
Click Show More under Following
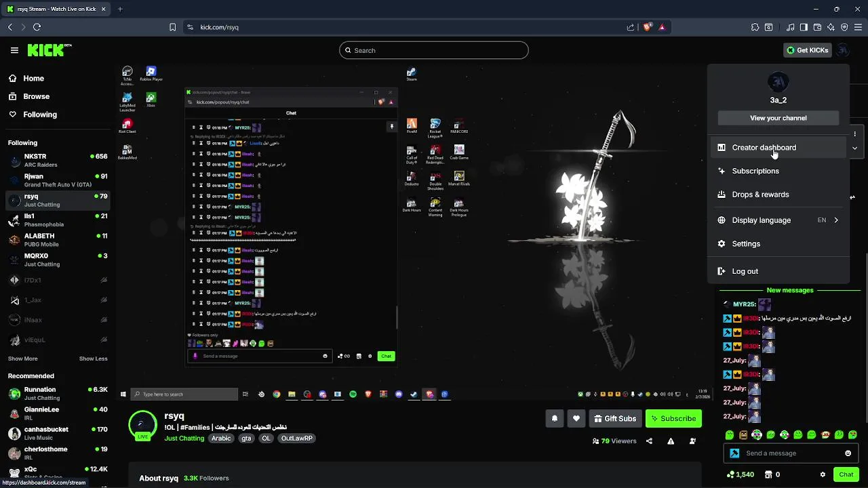(x=22, y=359)
